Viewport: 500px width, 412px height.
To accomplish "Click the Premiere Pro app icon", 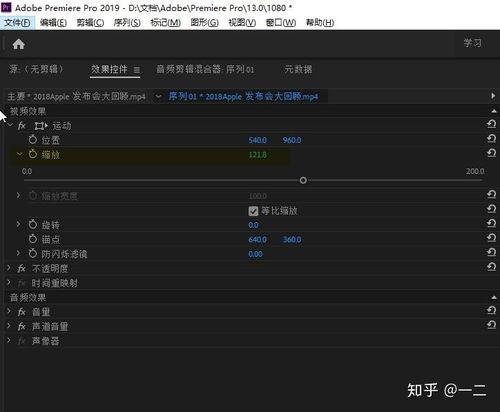I will tap(6, 7).
